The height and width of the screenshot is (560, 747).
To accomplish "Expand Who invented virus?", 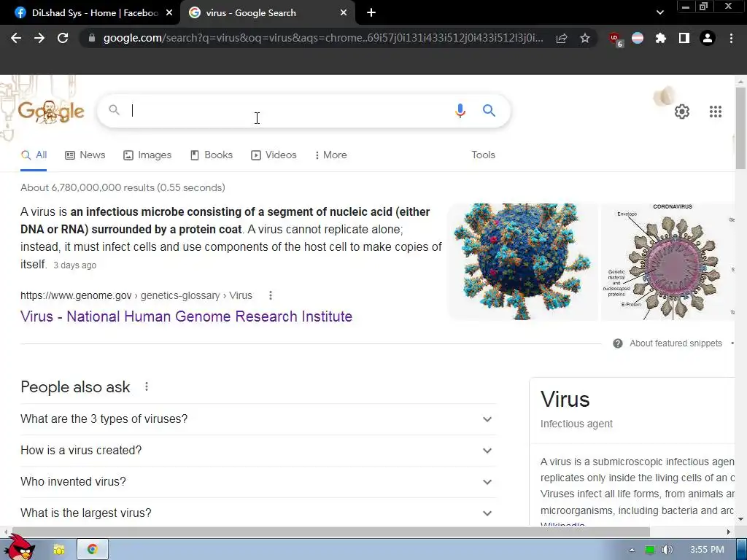I will coord(258,482).
